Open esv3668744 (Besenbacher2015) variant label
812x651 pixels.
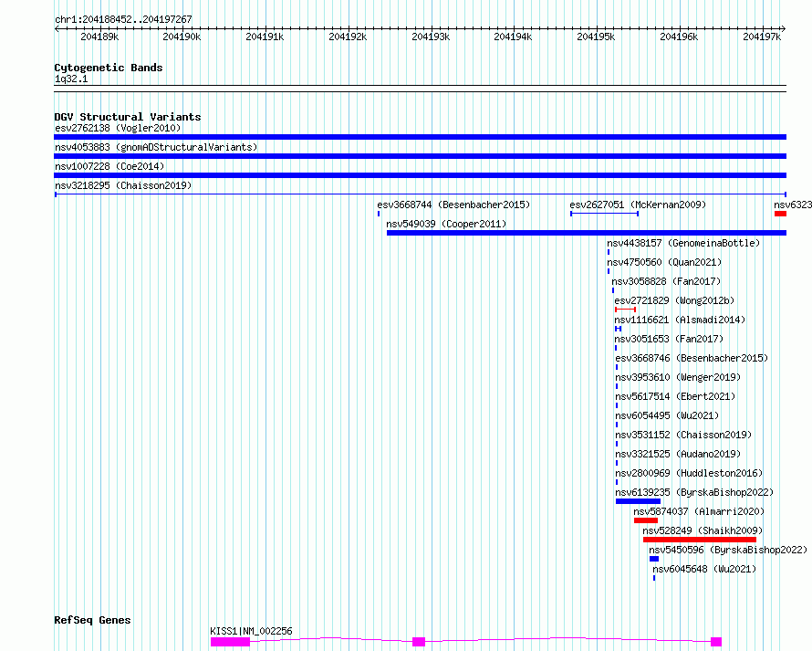pyautogui.click(x=453, y=205)
